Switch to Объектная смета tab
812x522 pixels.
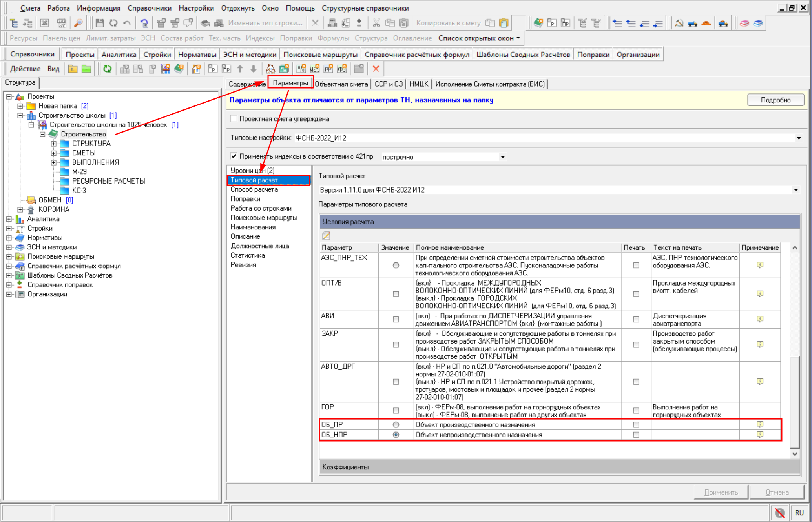click(x=341, y=84)
